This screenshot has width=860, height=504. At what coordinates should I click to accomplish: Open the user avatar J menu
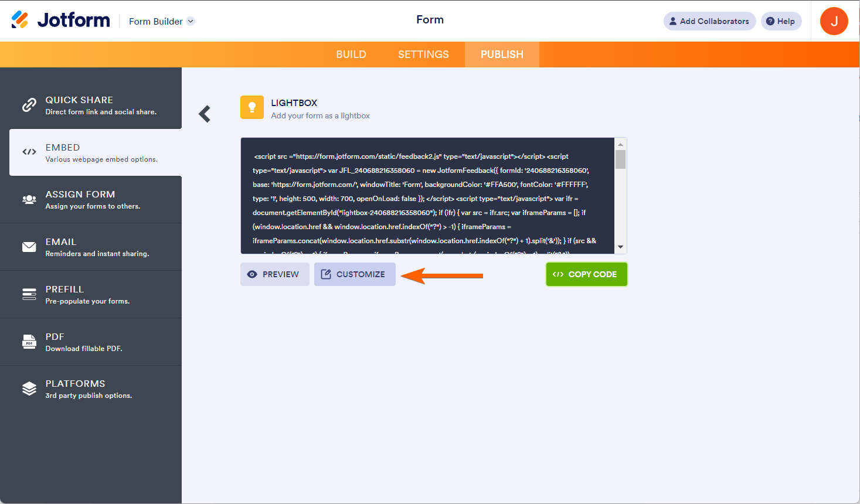coord(834,21)
